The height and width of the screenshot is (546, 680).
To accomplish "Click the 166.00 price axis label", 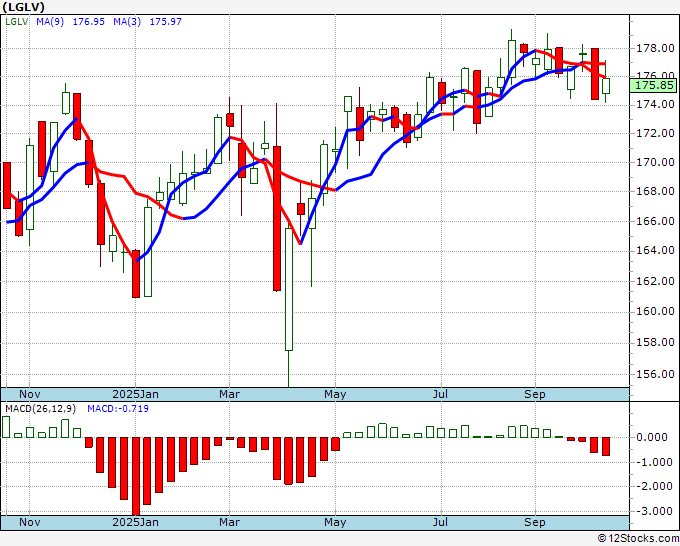I will [655, 221].
